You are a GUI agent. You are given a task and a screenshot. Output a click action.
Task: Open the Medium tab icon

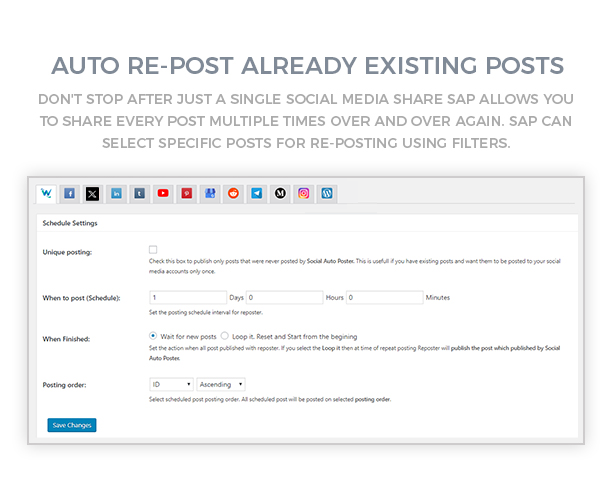tap(280, 194)
